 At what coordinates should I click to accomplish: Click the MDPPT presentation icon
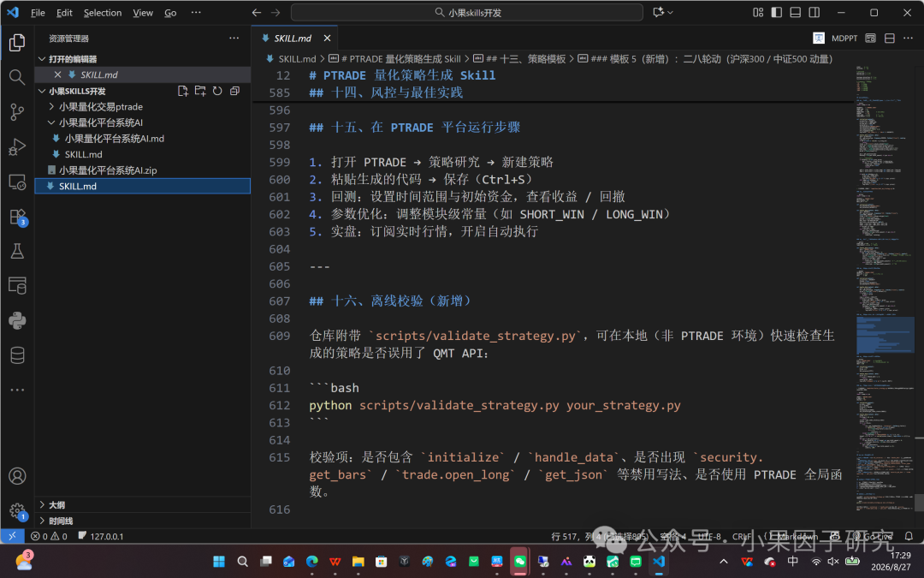[x=819, y=38]
